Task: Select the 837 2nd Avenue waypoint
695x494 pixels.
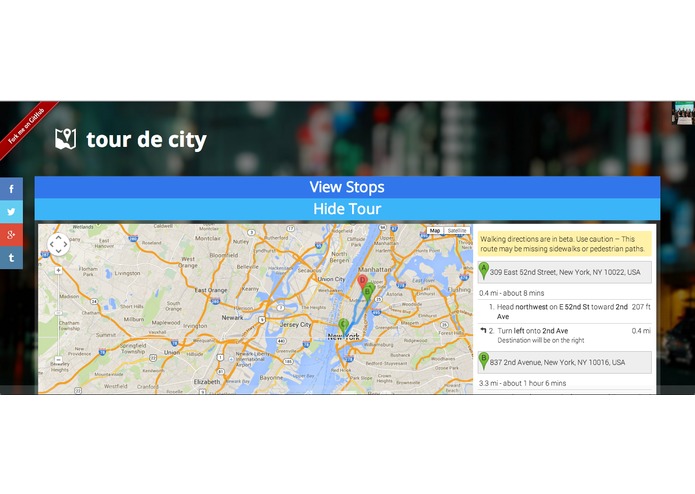Action: pyautogui.click(x=565, y=362)
